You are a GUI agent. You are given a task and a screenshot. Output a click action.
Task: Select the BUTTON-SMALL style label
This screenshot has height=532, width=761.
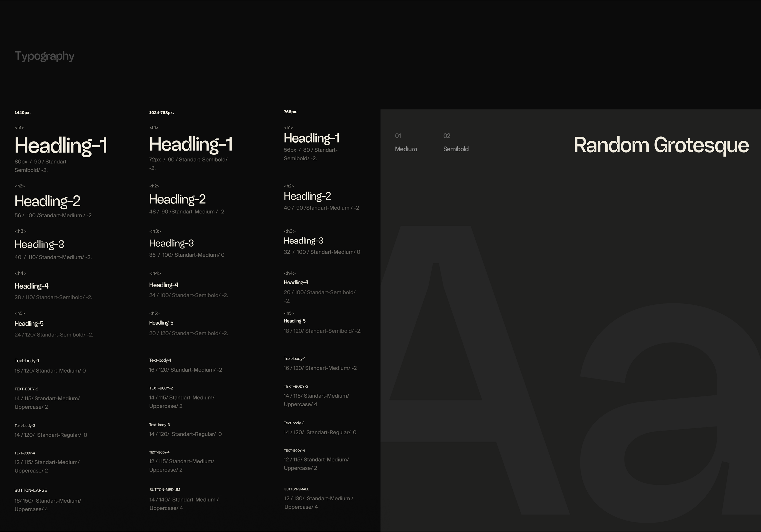297,489
